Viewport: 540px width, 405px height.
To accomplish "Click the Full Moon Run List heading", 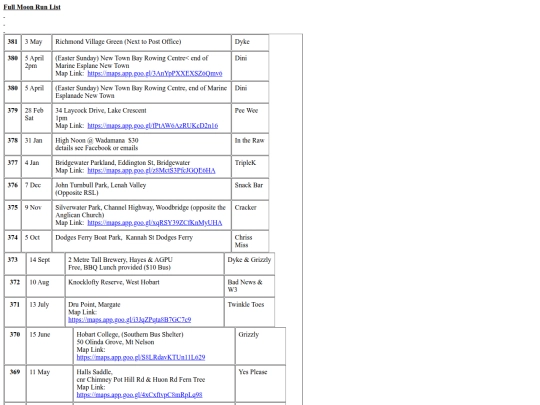I will pos(32,7).
